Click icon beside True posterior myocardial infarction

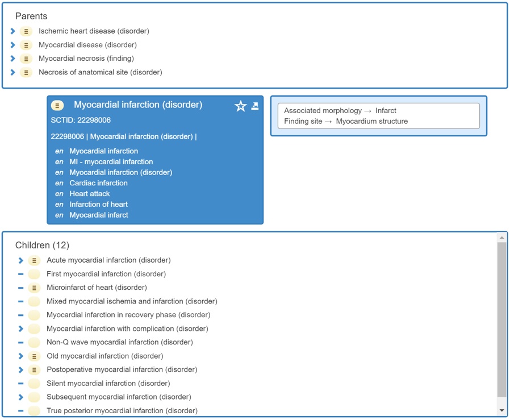click(34, 411)
